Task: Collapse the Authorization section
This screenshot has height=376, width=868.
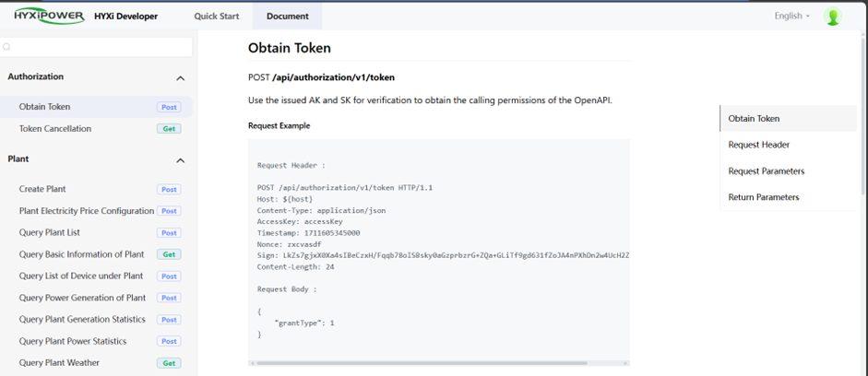Action: coord(180,78)
